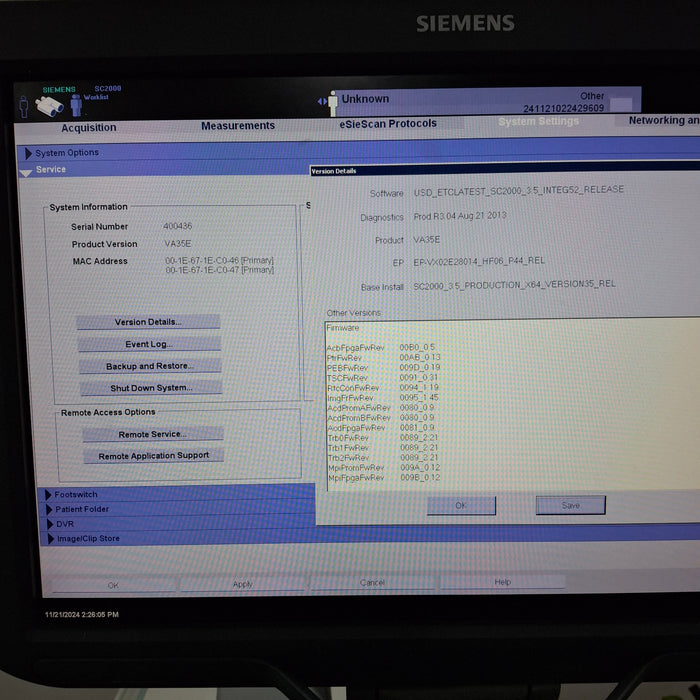Click the Other label in patient banner

(x=592, y=96)
